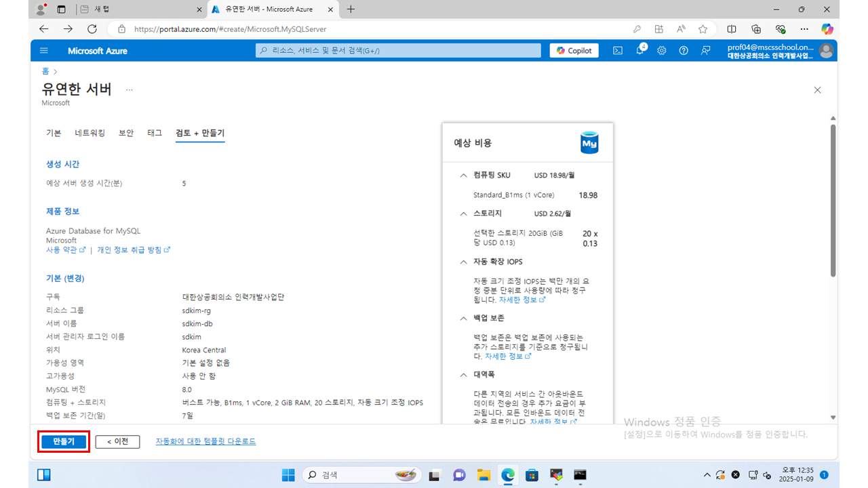This screenshot has width=868, height=488.
Task: Collapse the 스토리지 cost section
Action: pyautogui.click(x=464, y=213)
